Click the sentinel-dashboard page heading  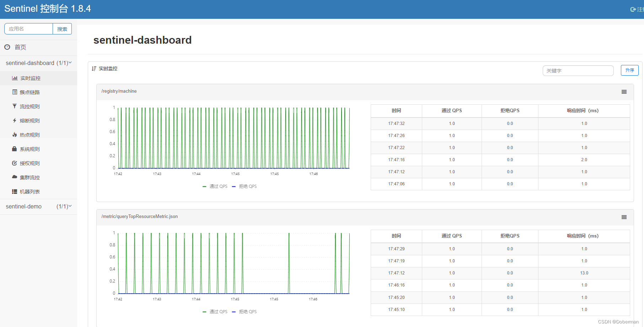143,40
